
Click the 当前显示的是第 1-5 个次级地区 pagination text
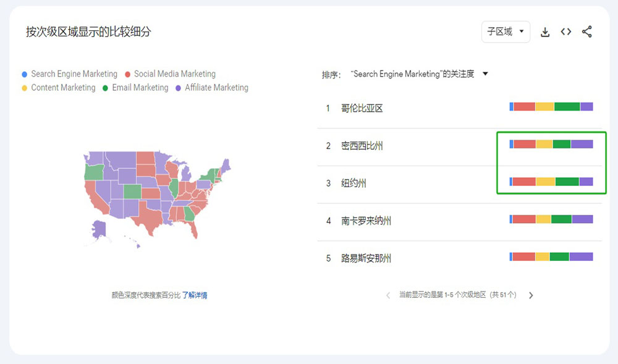[x=457, y=295]
